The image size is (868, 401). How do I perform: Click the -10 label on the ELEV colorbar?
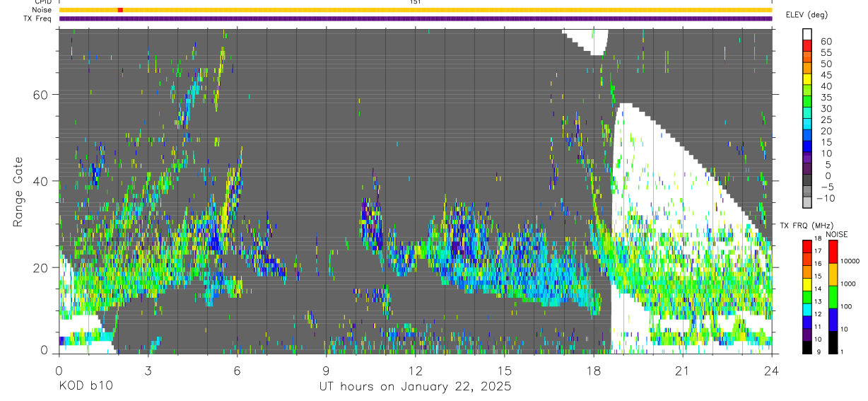825,198
